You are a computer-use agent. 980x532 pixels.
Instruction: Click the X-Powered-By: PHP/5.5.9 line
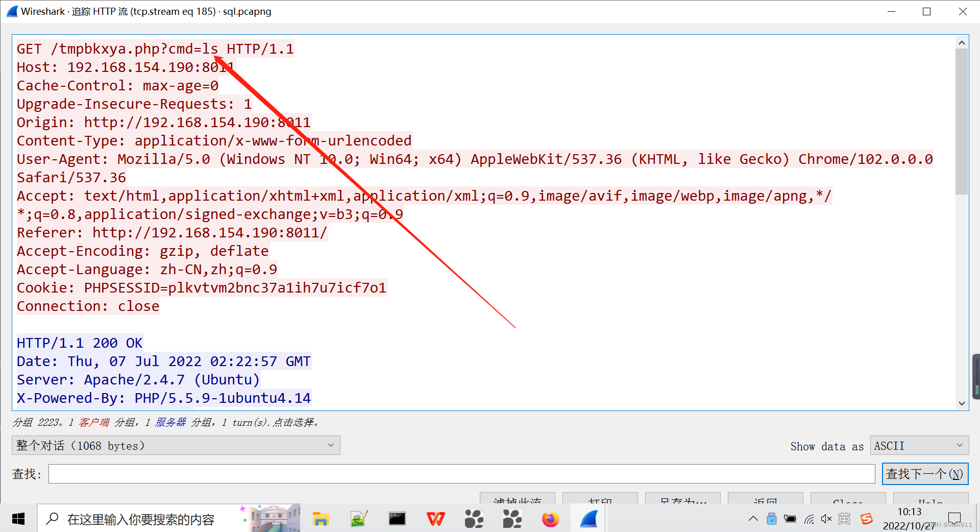pyautogui.click(x=164, y=398)
